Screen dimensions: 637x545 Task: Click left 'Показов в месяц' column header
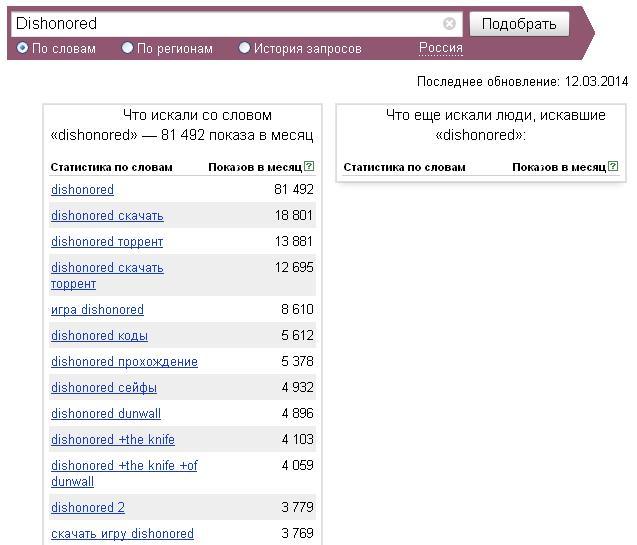pos(255,167)
